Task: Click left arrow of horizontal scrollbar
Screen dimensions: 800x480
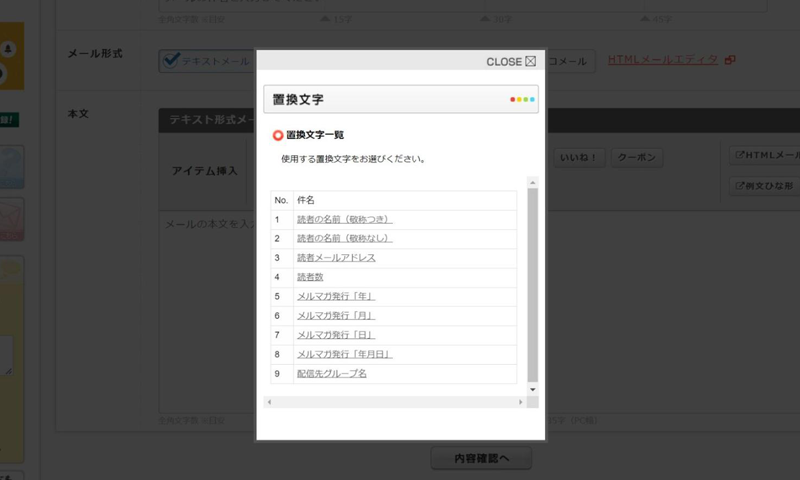Action: pyautogui.click(x=269, y=402)
